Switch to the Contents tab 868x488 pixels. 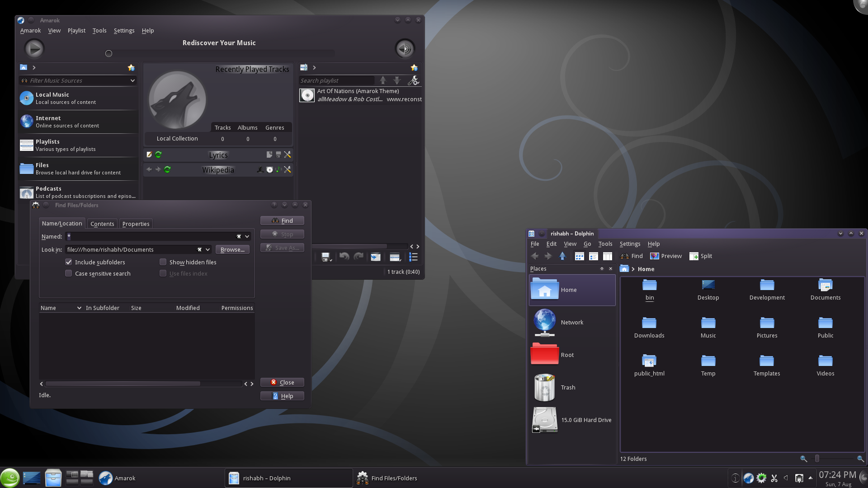pos(102,224)
